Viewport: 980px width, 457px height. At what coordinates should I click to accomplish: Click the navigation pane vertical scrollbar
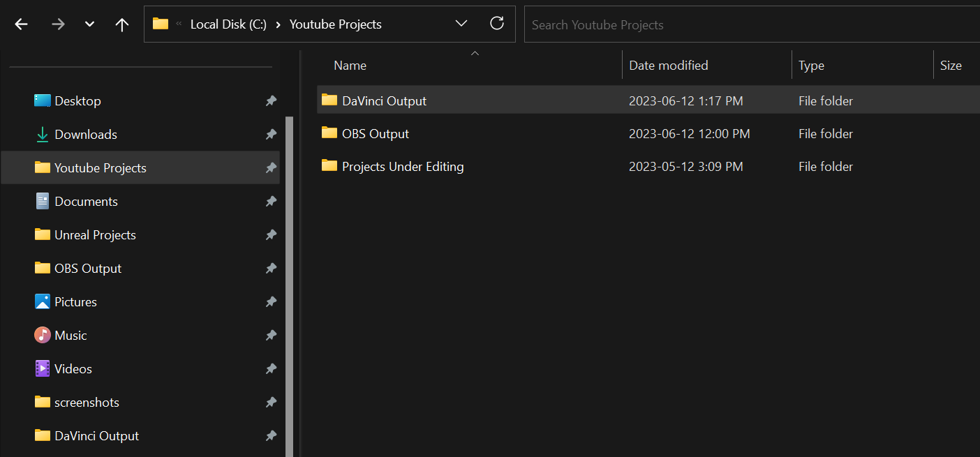click(x=290, y=279)
